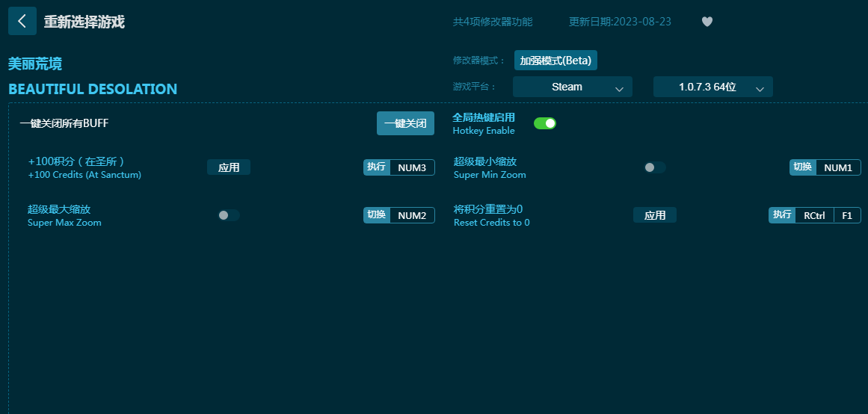The width and height of the screenshot is (868, 414).
Task: Click 共4项修改器功能 text
Action: tap(493, 22)
